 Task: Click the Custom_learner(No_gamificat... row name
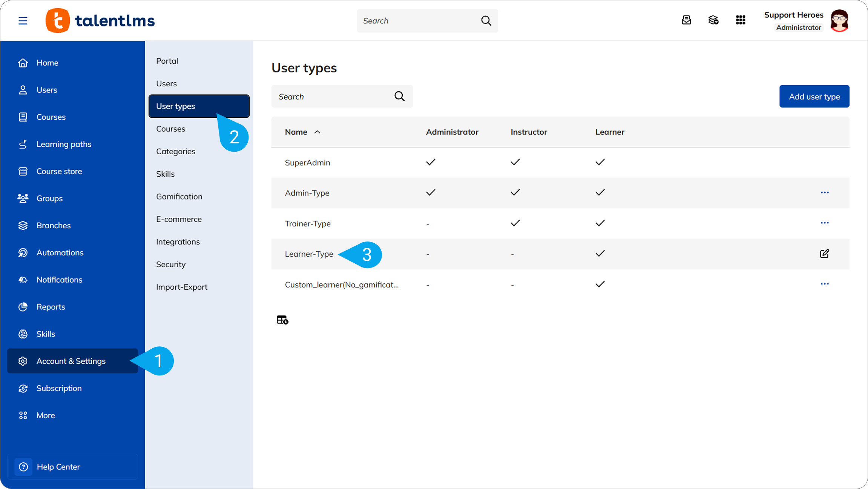342,285
